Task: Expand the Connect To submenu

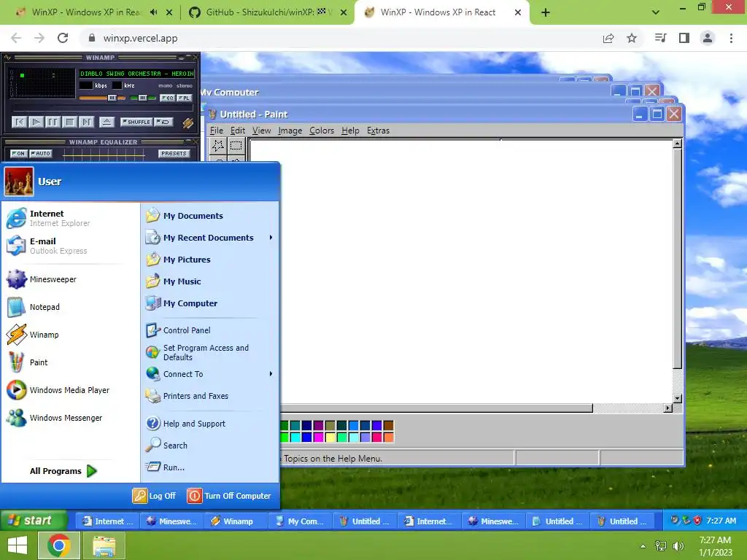Action: [271, 374]
